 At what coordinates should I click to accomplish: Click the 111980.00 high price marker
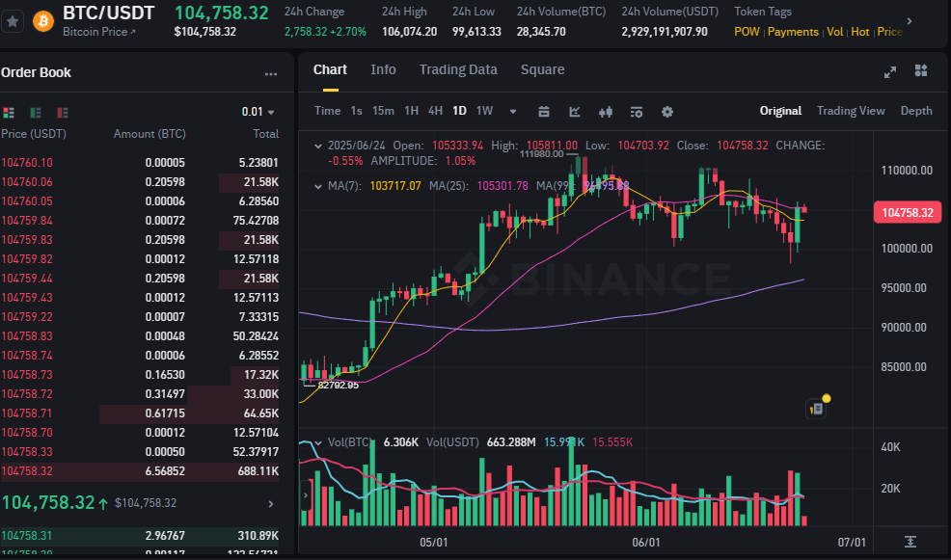(x=542, y=154)
